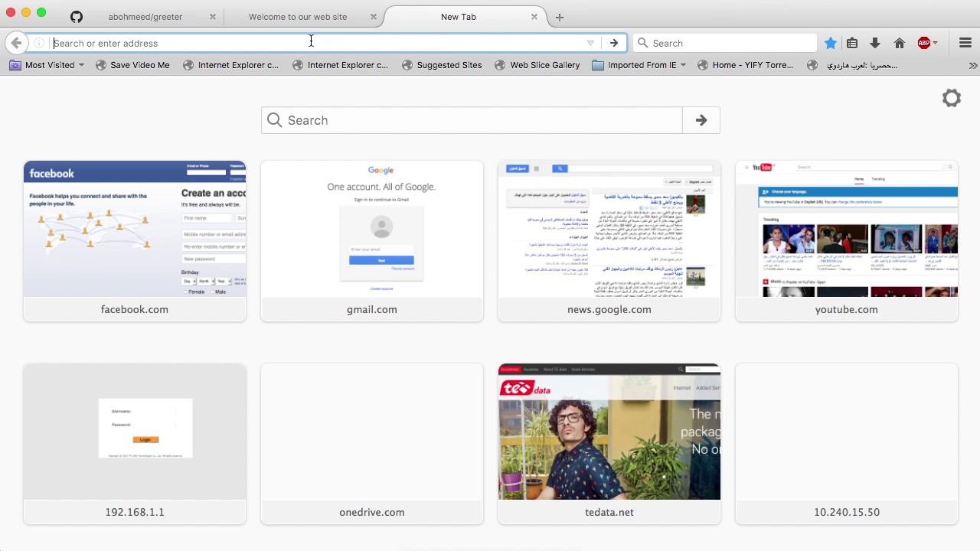The height and width of the screenshot is (551, 980).
Task: Show more bookmarks chevron
Action: [973, 65]
